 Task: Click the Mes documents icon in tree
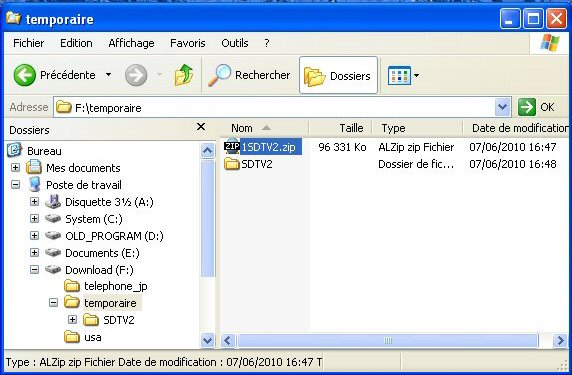click(34, 167)
